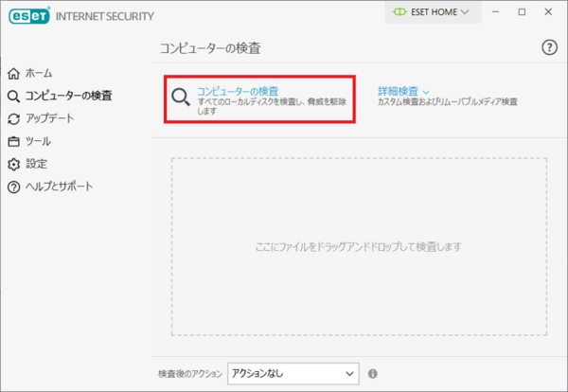
Task: Open the ツール section
Action: tap(38, 141)
